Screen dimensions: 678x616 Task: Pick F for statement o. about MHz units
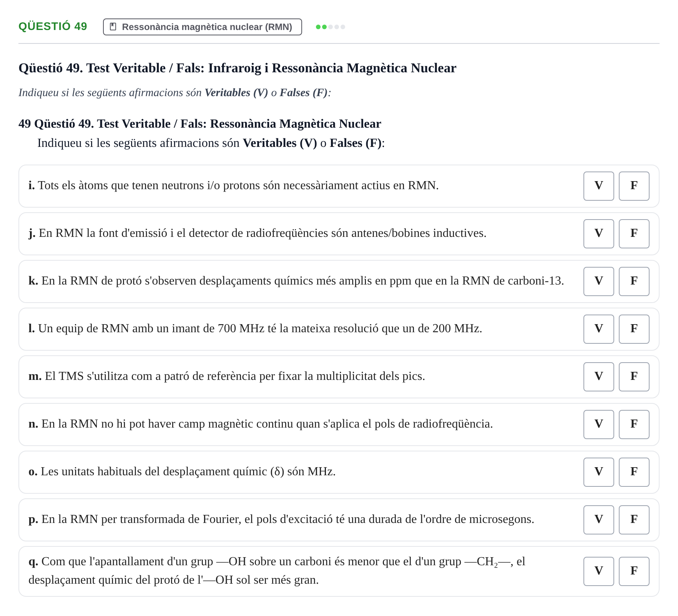coord(634,472)
